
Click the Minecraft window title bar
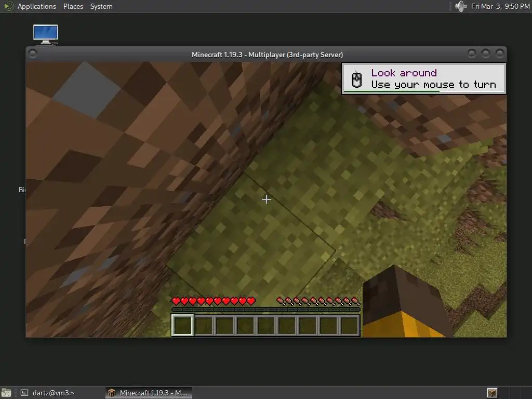point(267,54)
